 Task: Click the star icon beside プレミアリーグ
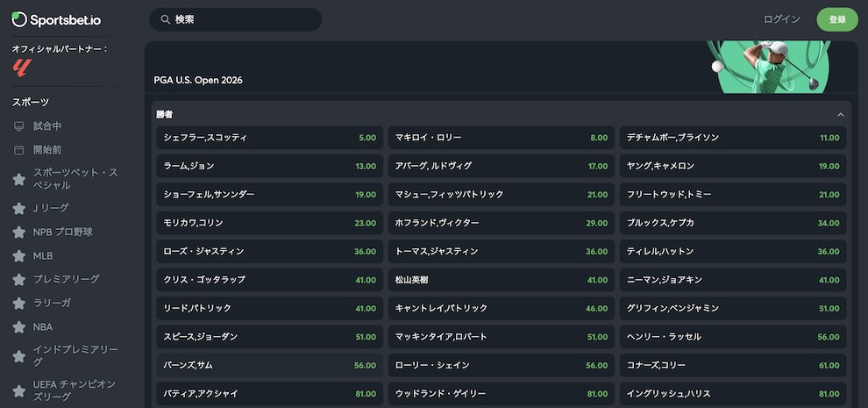[18, 279]
